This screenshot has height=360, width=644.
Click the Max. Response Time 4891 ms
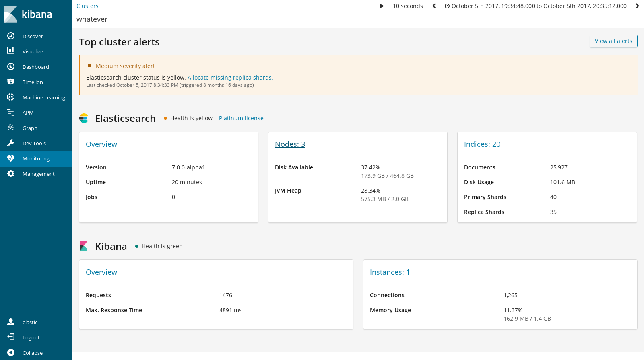[231, 310]
